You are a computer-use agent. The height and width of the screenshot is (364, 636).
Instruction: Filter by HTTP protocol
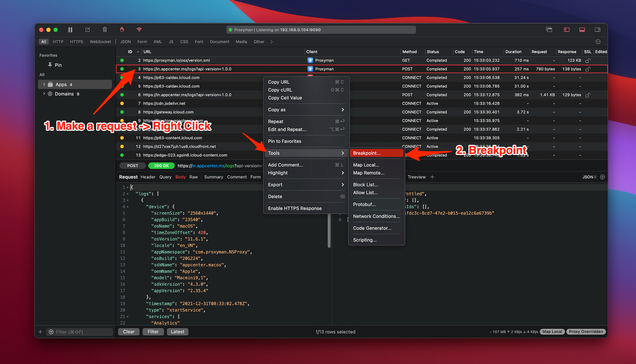[58, 42]
